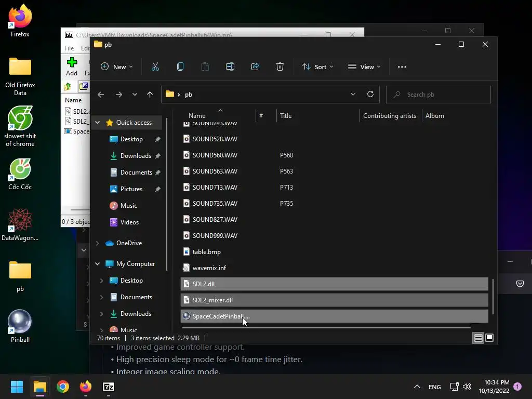This screenshot has height=399, width=532.
Task: Select the pb folder on the desktop
Action: [20, 276]
